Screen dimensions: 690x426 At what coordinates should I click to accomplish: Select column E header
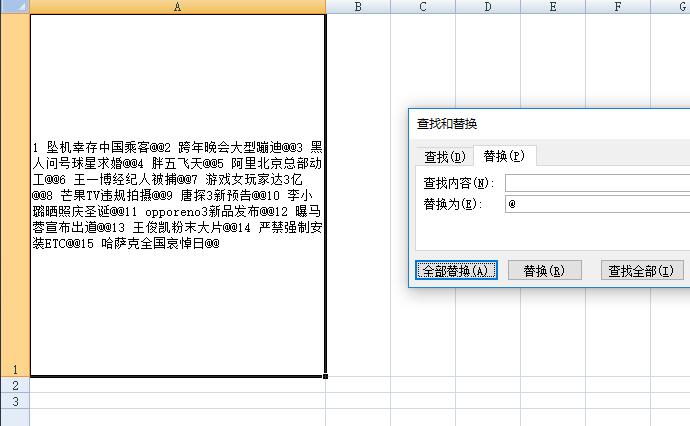point(553,7)
